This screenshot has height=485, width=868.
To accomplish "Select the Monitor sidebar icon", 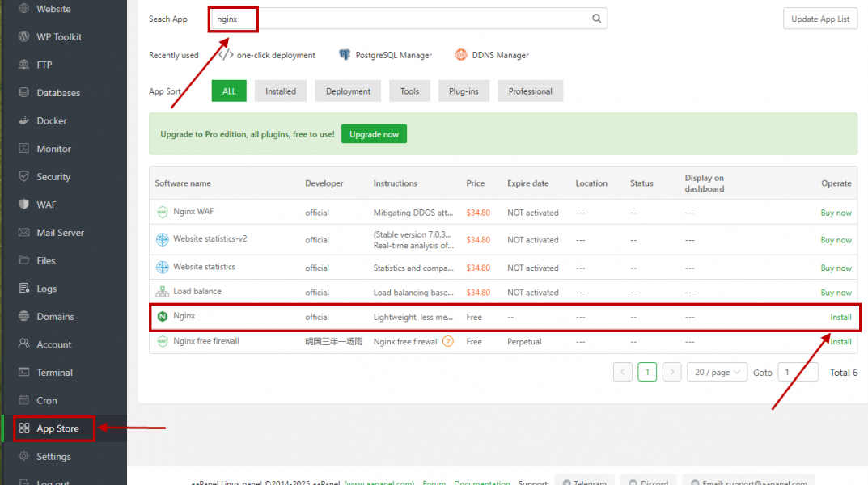I will pos(23,148).
